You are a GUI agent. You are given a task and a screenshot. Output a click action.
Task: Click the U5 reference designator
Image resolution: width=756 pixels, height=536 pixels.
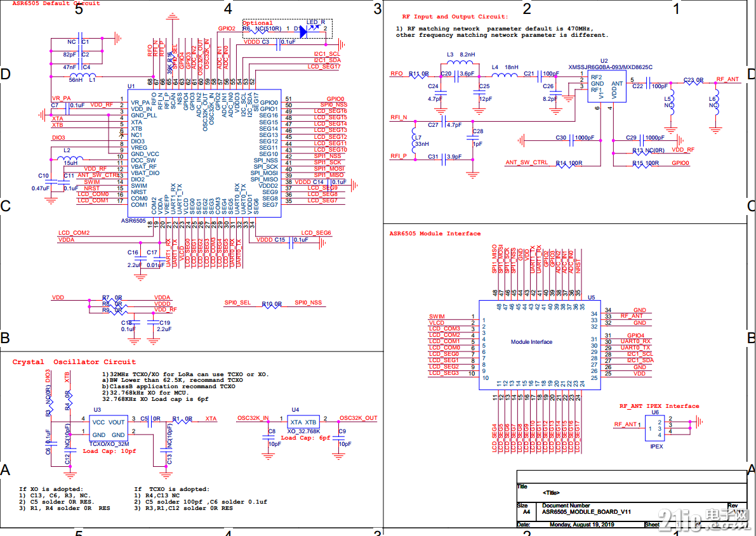click(592, 298)
